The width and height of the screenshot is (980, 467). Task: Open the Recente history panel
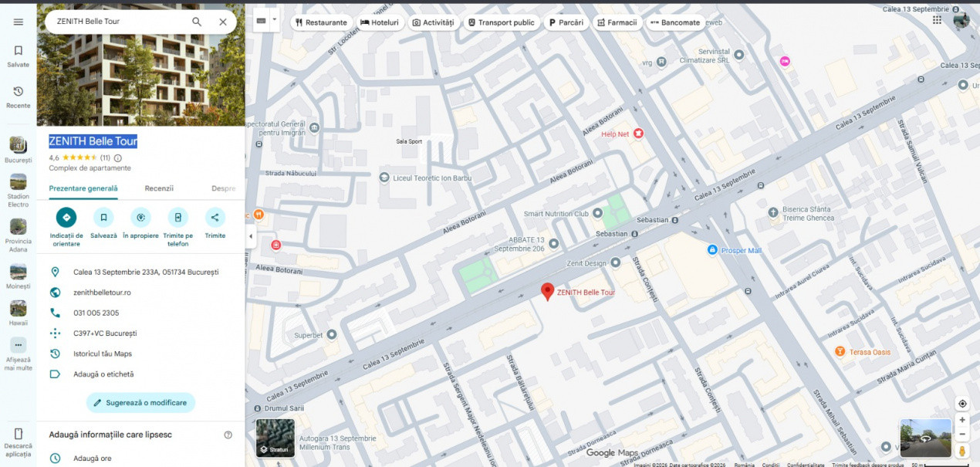click(x=18, y=96)
